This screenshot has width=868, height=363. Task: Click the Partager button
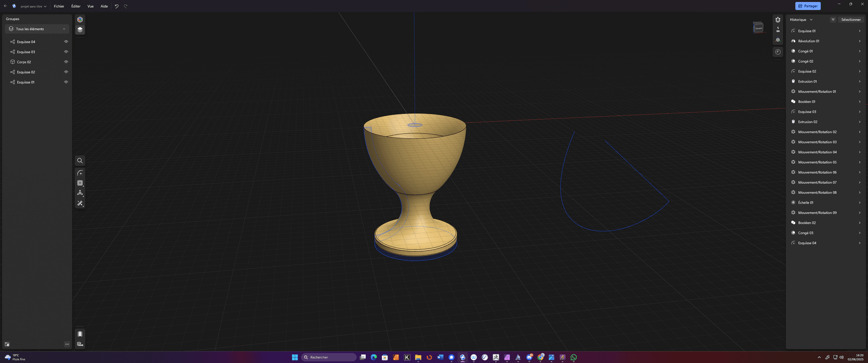808,6
